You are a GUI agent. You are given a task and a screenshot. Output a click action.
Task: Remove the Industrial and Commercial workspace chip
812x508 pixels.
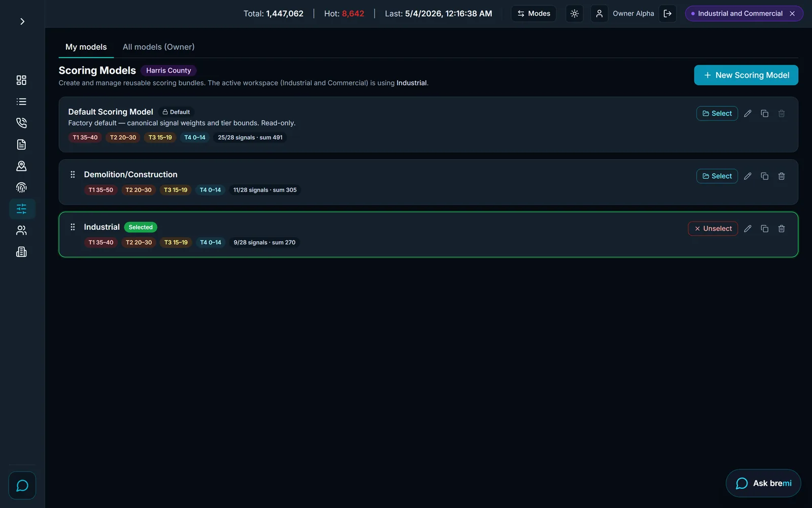coord(792,14)
